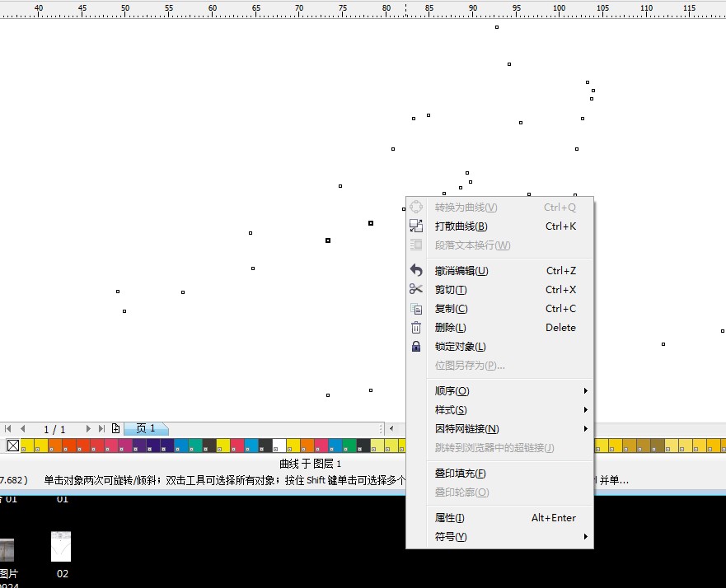
Task: Open 属性 (Properties) from context menu
Action: [x=499, y=518]
